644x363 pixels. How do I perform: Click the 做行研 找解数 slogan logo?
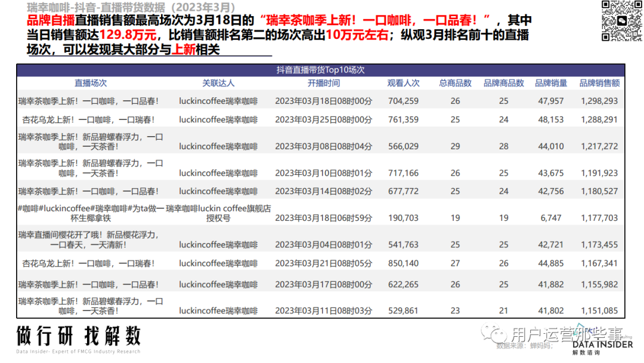[79, 336]
